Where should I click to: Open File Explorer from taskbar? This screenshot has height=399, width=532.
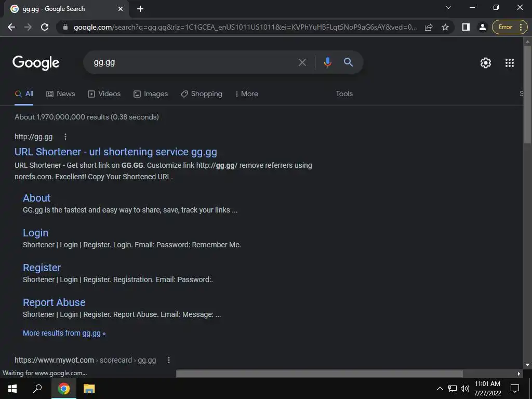click(x=89, y=389)
